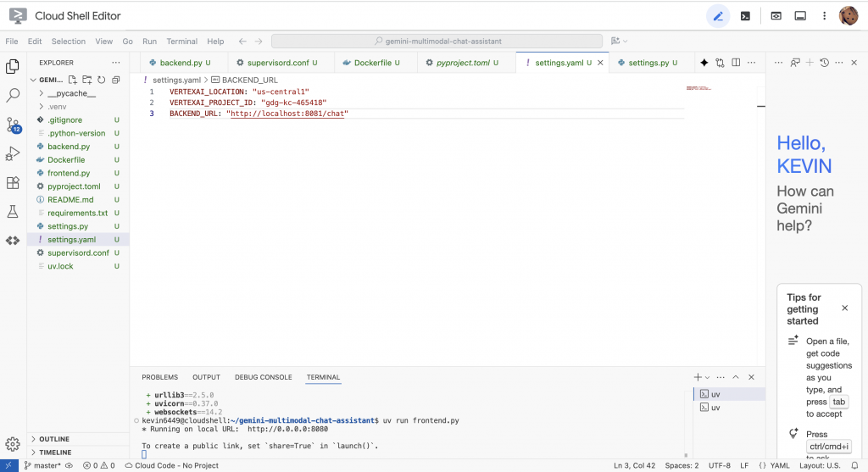The height and width of the screenshot is (472, 868).
Task: Click the New Folder icon in Explorer
Action: [87, 80]
